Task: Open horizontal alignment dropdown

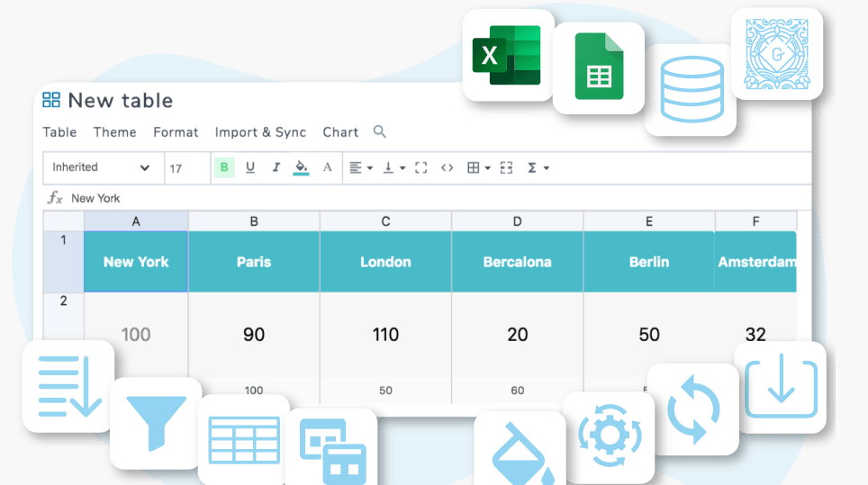Action: click(361, 167)
